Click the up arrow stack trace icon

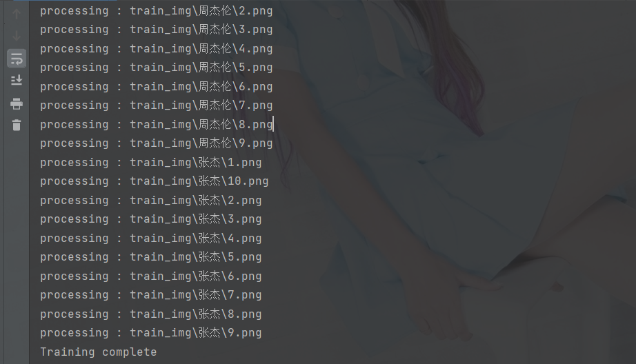tap(17, 14)
